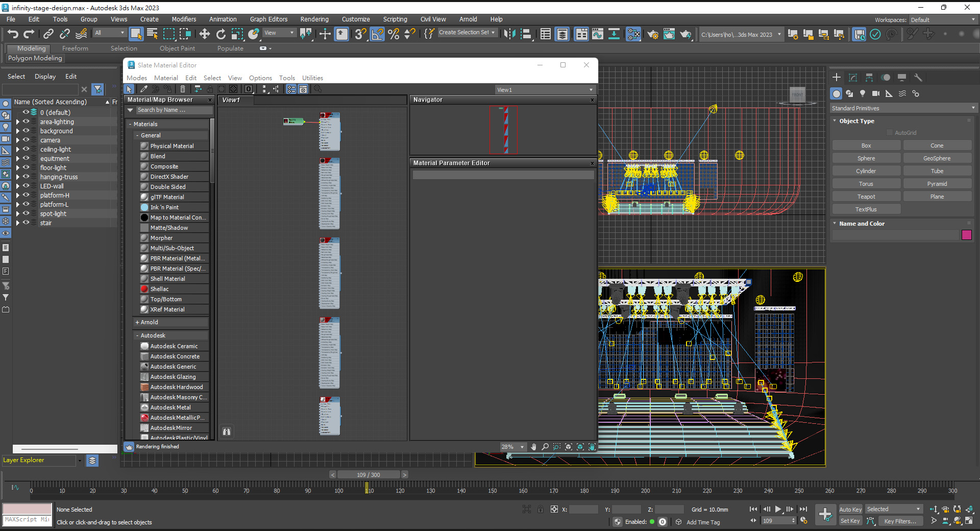Click the Teapot primitive button
980x531 pixels.
coord(866,197)
